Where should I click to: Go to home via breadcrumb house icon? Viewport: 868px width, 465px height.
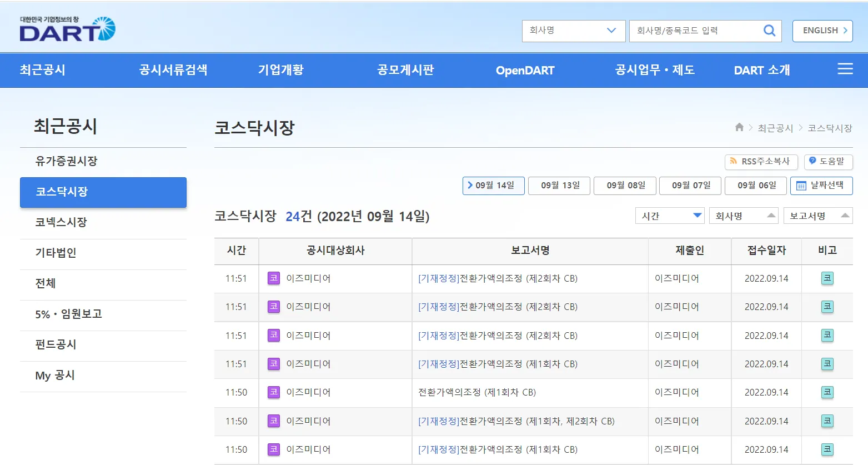pos(739,127)
